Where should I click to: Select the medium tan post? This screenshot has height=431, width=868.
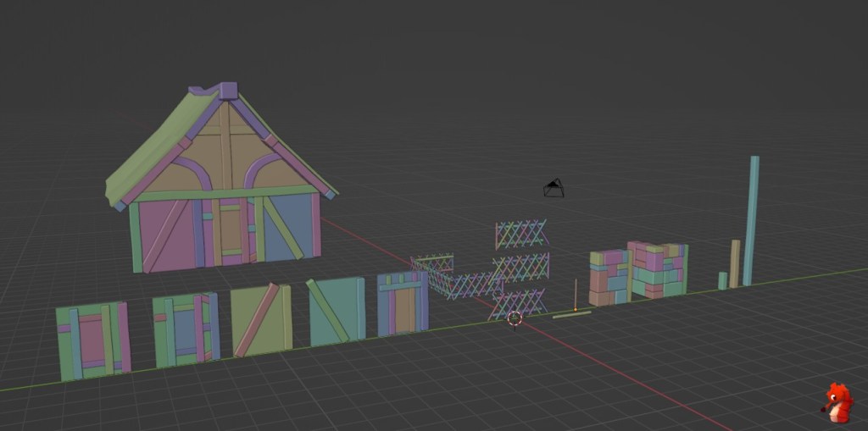(x=735, y=263)
